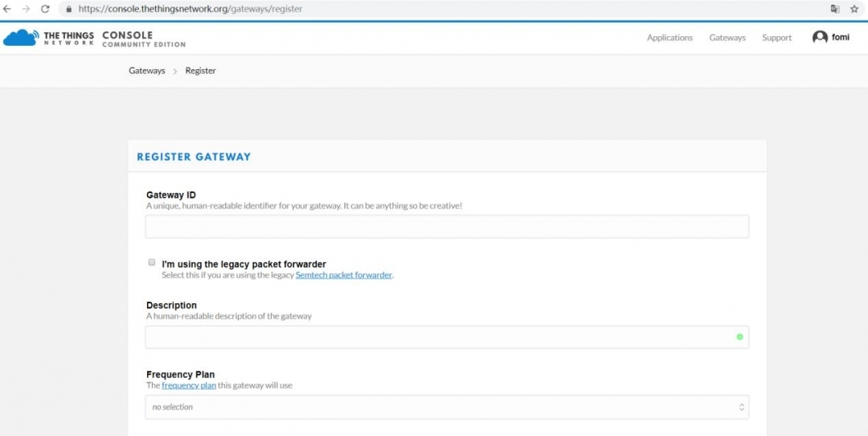
Task: Reload the page with the refresh icon
Action: tap(45, 9)
